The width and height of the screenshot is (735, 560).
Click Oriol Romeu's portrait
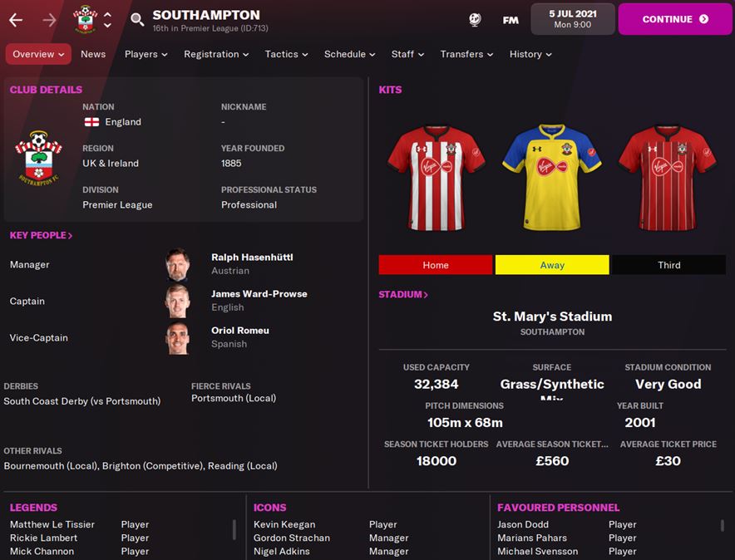[178, 337]
